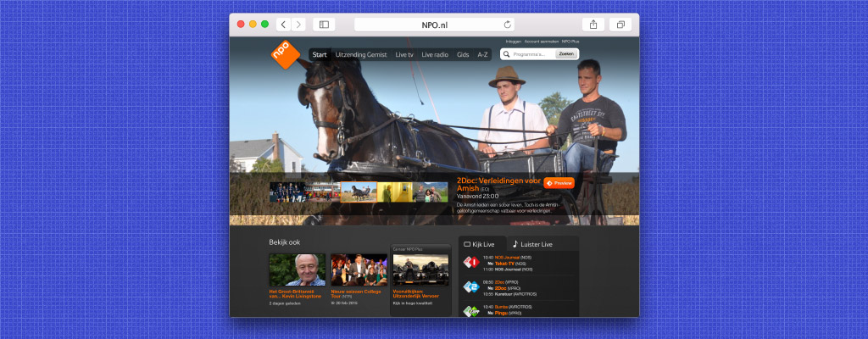Click the 'Ga naar NPO Plus' label
Screen dimensions: 868x339
(x=408, y=249)
